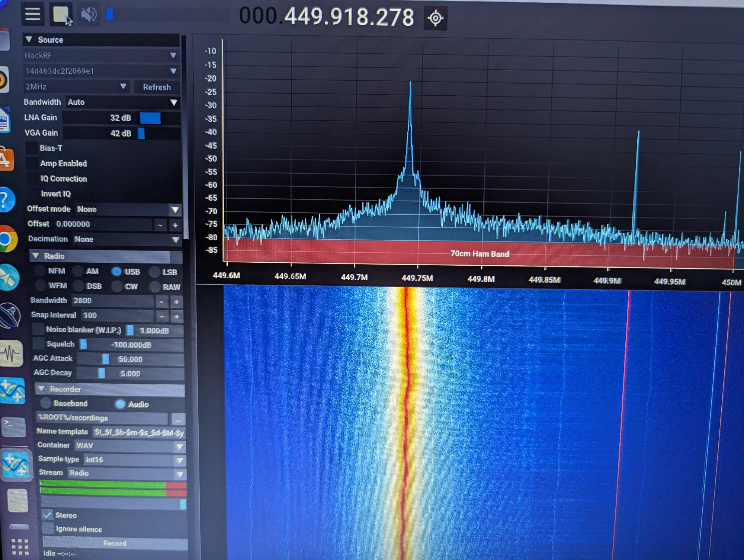Adjust the AGC Decay slider
The height and width of the screenshot is (560, 744).
[x=131, y=373]
